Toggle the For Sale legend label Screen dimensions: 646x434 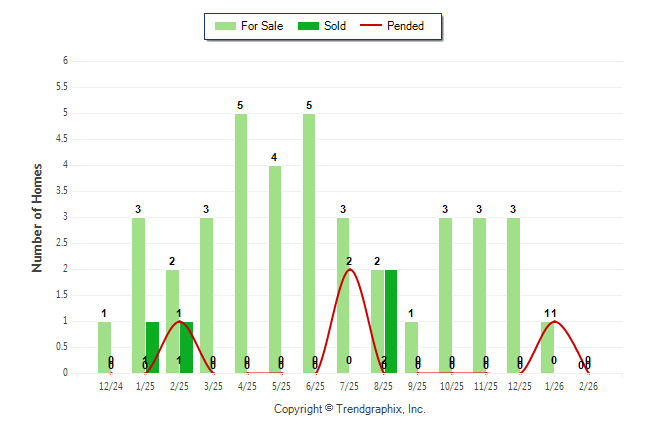[262, 26]
